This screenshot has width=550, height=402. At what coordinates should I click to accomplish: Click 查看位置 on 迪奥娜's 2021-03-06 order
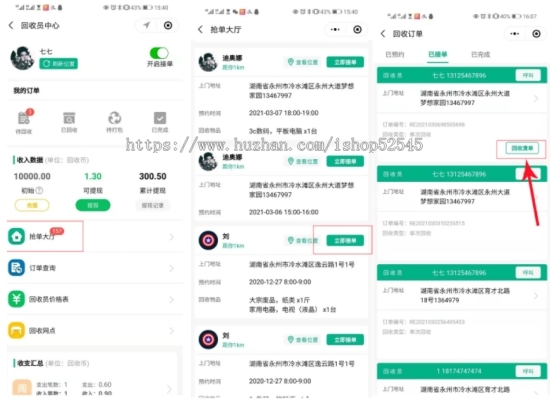click(x=303, y=161)
